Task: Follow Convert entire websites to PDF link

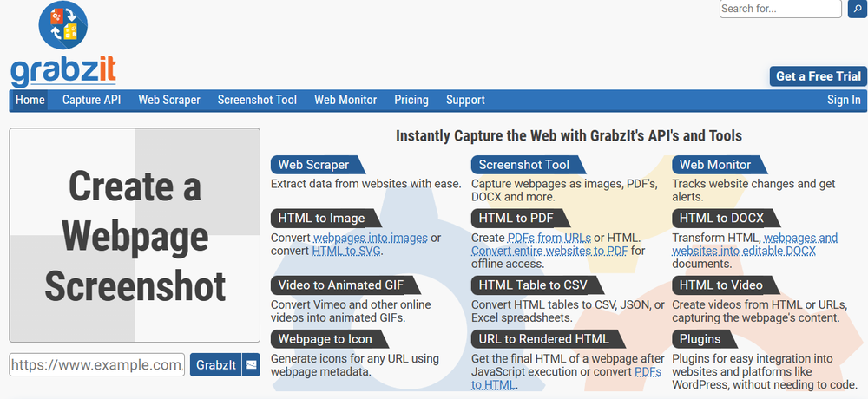Action: [x=549, y=251]
